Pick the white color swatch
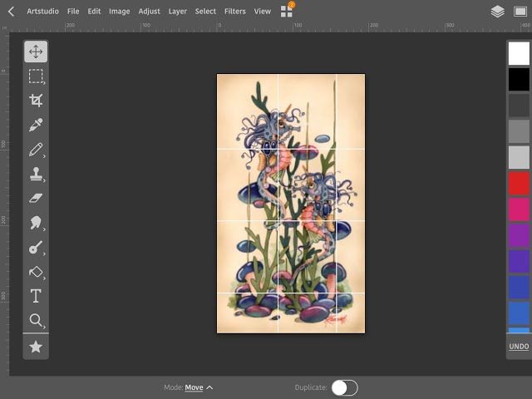Image resolution: width=532 pixels, height=399 pixels. [x=519, y=53]
